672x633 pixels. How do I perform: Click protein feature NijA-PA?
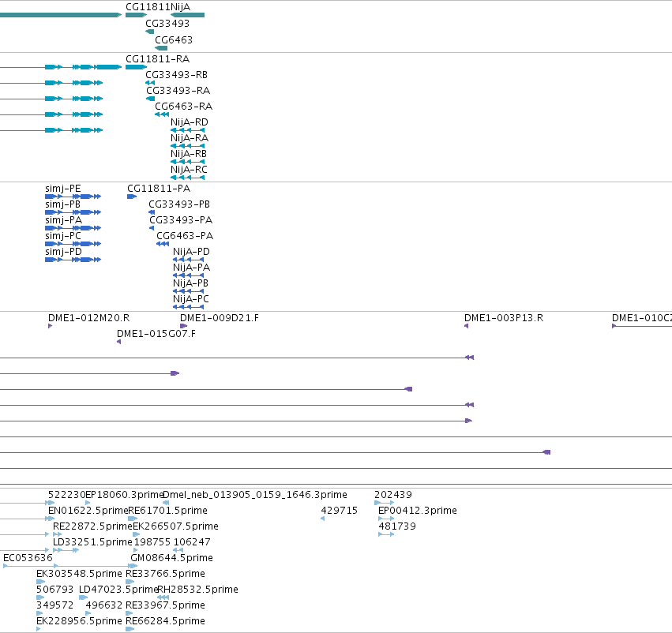[x=191, y=268]
